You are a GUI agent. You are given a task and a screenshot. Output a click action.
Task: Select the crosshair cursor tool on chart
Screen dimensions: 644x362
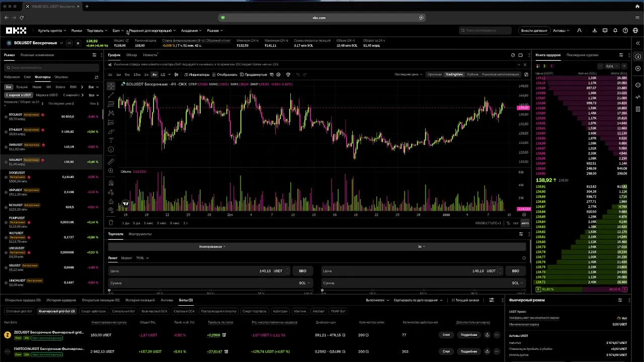coord(111,86)
